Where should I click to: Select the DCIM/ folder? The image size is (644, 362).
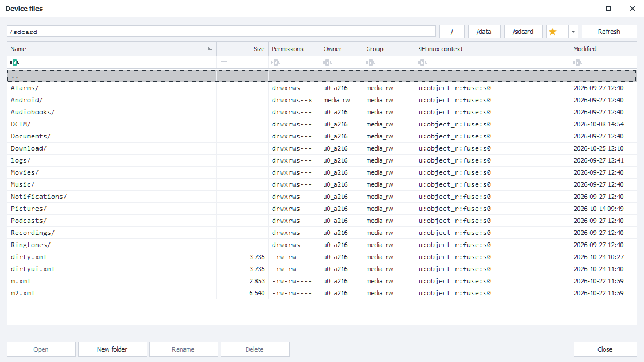[x=321, y=124]
